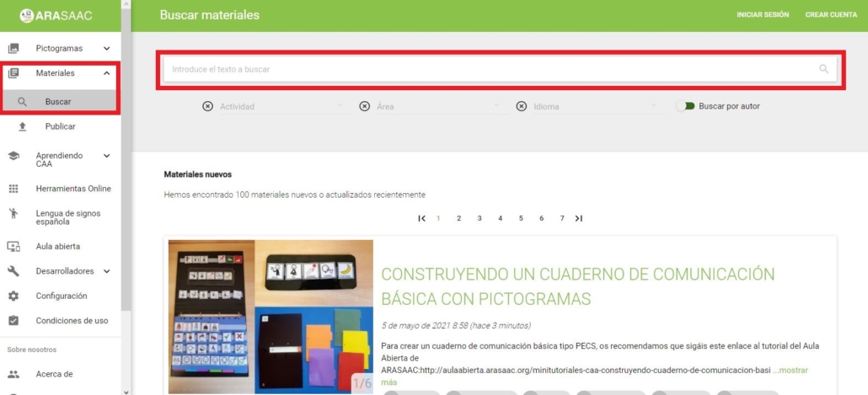The image size is (868, 395).
Task: Go to results page 5
Action: click(521, 218)
